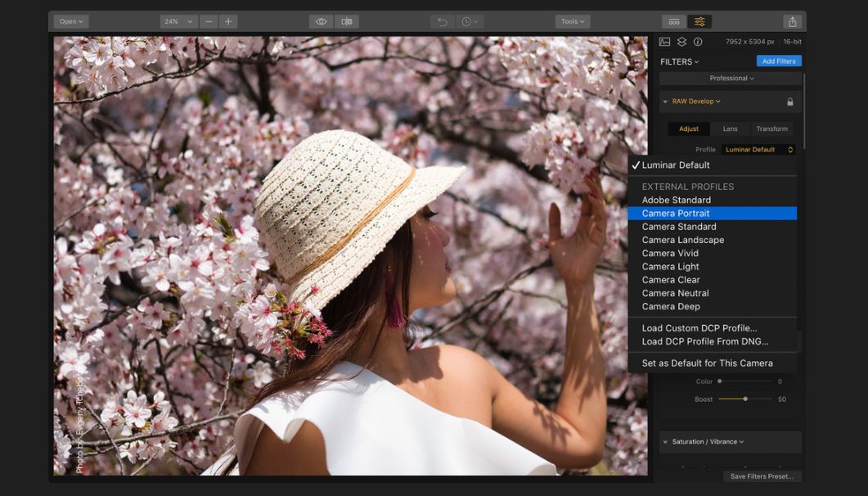This screenshot has height=496, width=868.
Task: Click the RAW Develop lock icon
Action: 789,101
